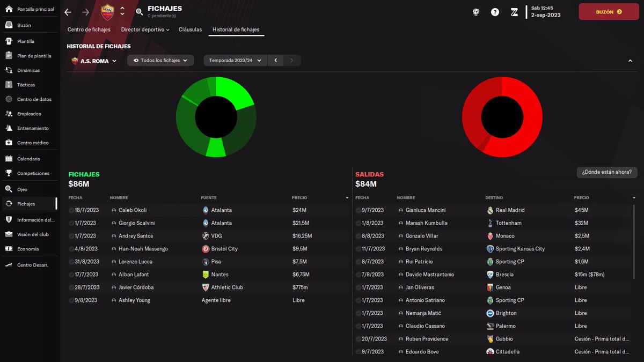Sort departures by Destino column header

494,198
